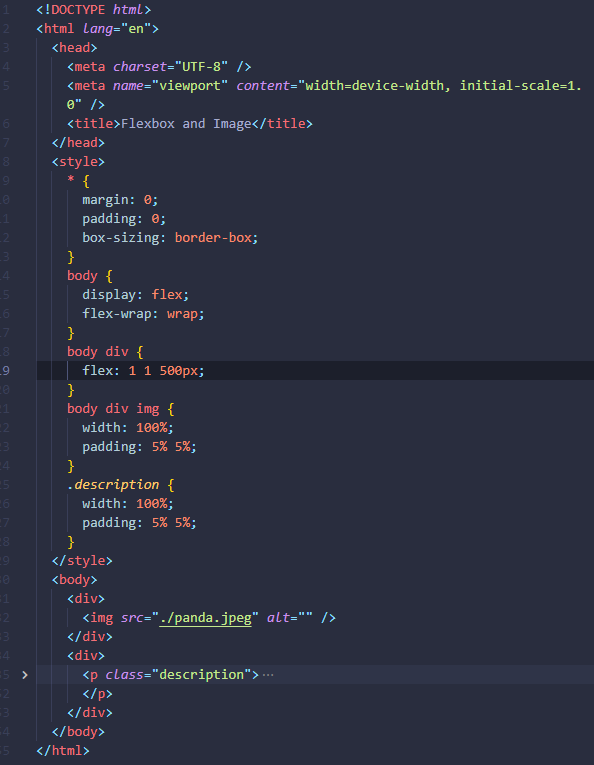Click the alt="" attribute
This screenshot has width=594, height=765.
290,618
